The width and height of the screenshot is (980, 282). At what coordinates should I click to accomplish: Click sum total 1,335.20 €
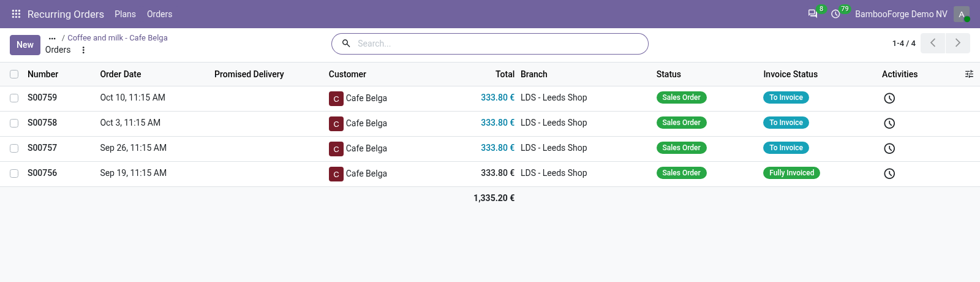point(494,198)
